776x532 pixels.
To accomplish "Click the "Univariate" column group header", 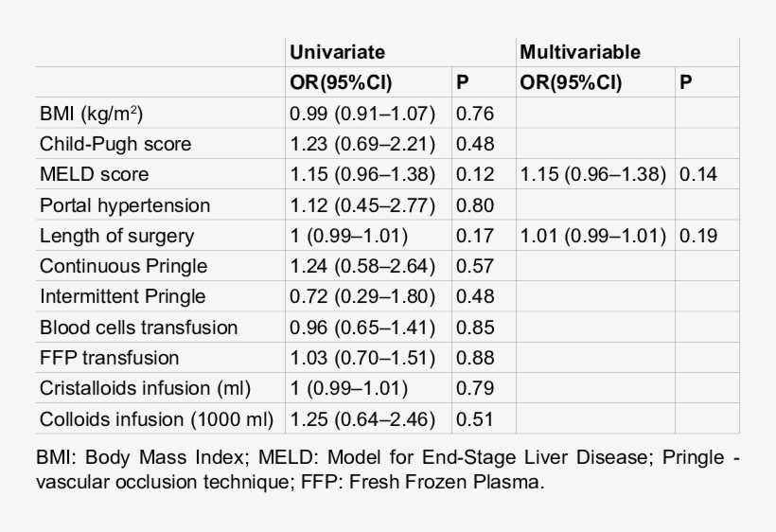I will (x=337, y=53).
